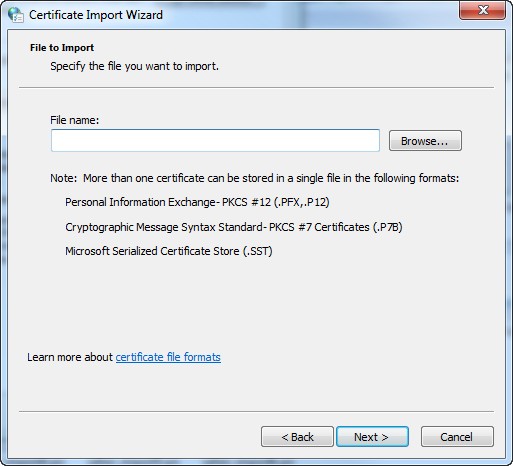Screen dimensions: 513x466
Task: Click the Certificate Import Wizard title icon
Action: 16,15
